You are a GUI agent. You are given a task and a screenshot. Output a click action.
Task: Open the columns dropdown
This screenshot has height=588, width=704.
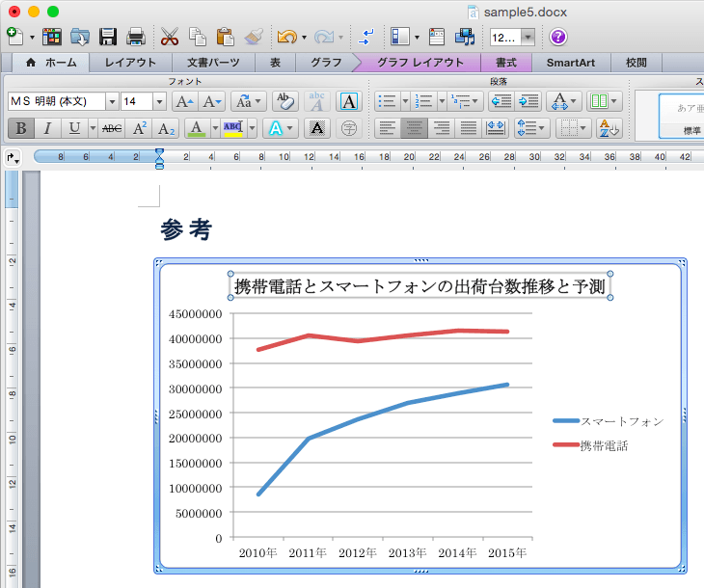(x=605, y=101)
